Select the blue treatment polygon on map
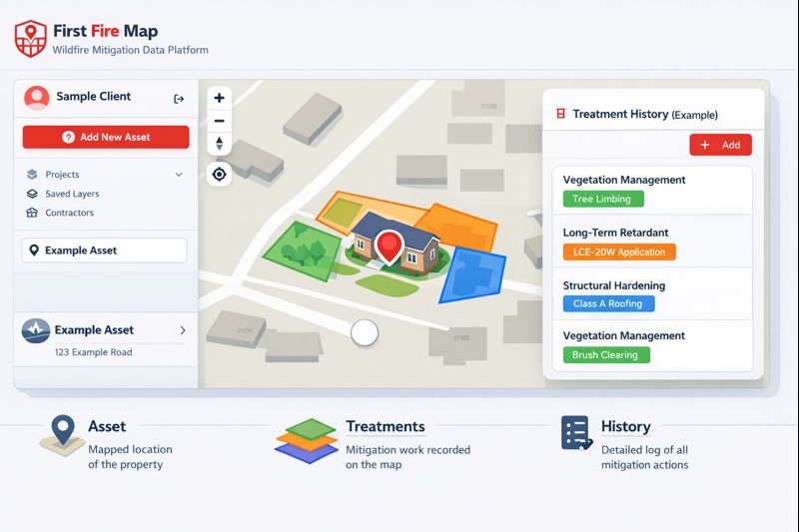This screenshot has width=799, height=532. pyautogui.click(x=471, y=273)
